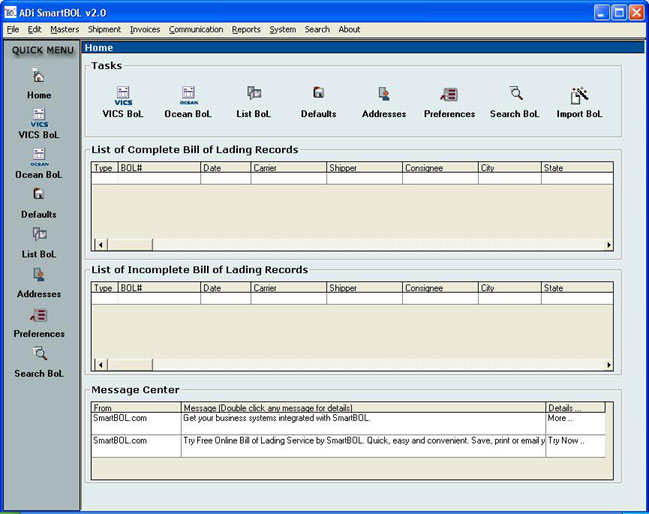
Task: Click the left scroll arrow in the Incomplete records list
Action: point(101,365)
